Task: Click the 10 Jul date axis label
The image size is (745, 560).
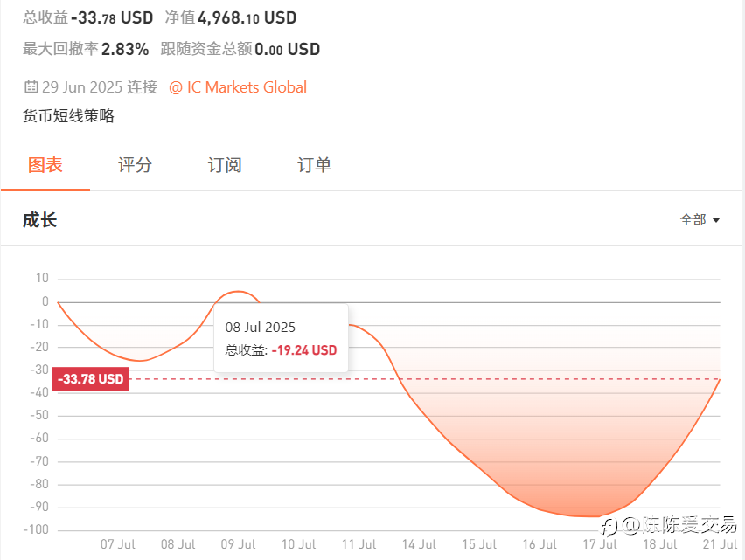Action: tap(298, 544)
